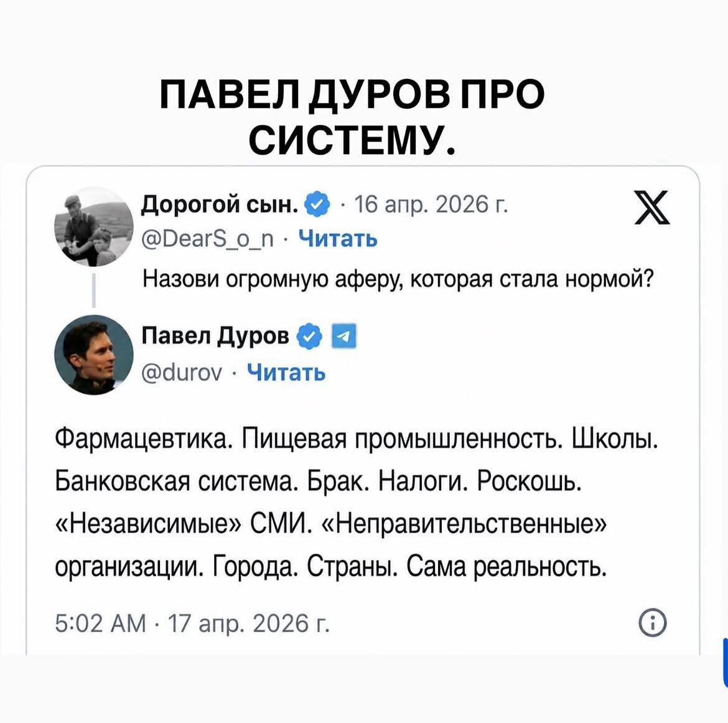Open the @DearS_o_n handle
Viewport: 728px width, 723px height.
(208, 240)
